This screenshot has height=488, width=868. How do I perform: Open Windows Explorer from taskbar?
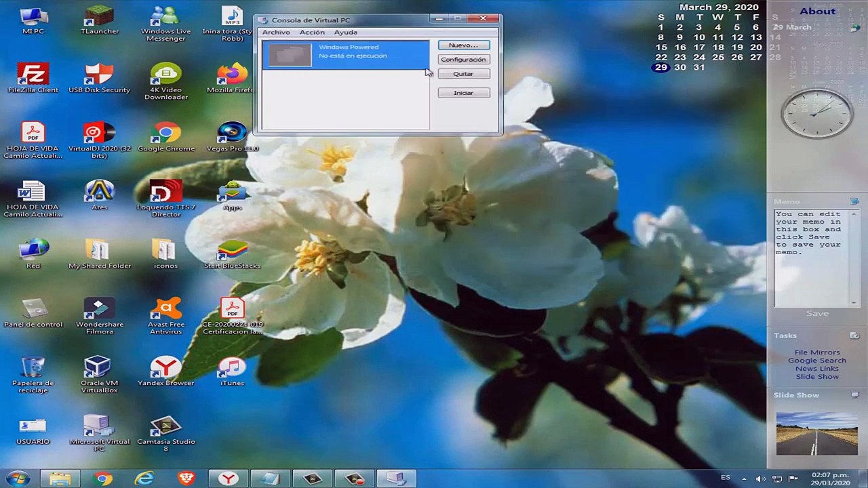tap(60, 479)
